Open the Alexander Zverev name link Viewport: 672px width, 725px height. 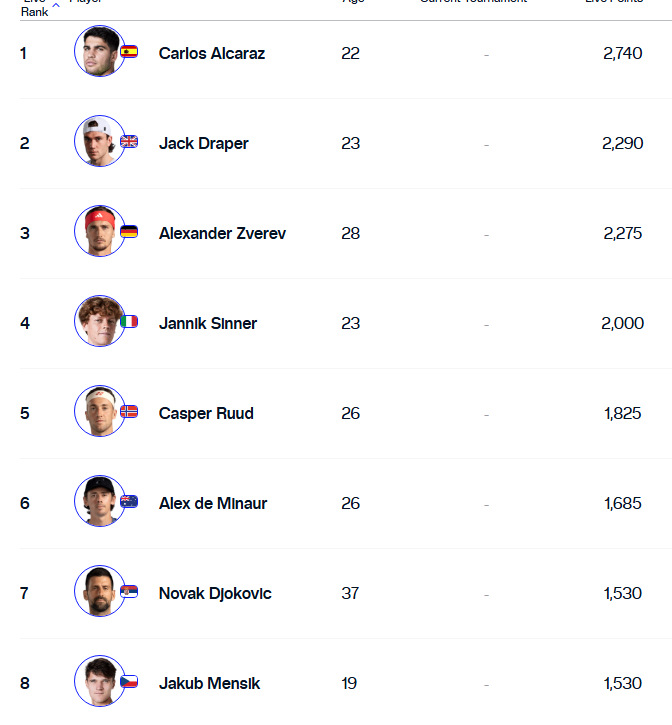coord(222,233)
